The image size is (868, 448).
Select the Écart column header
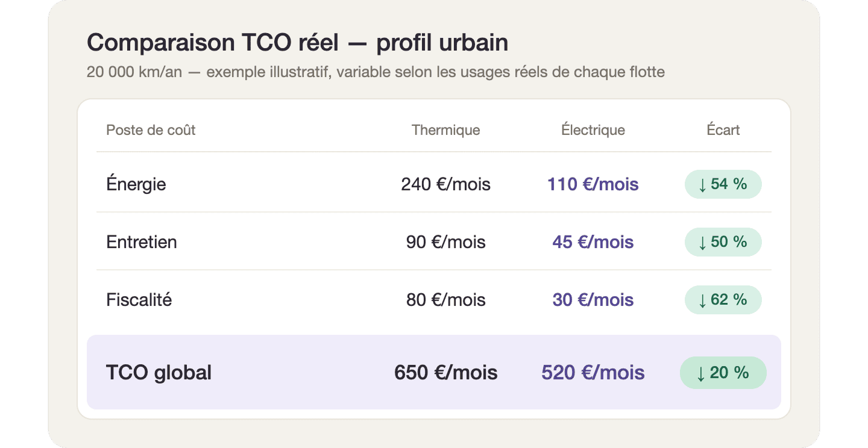(723, 130)
